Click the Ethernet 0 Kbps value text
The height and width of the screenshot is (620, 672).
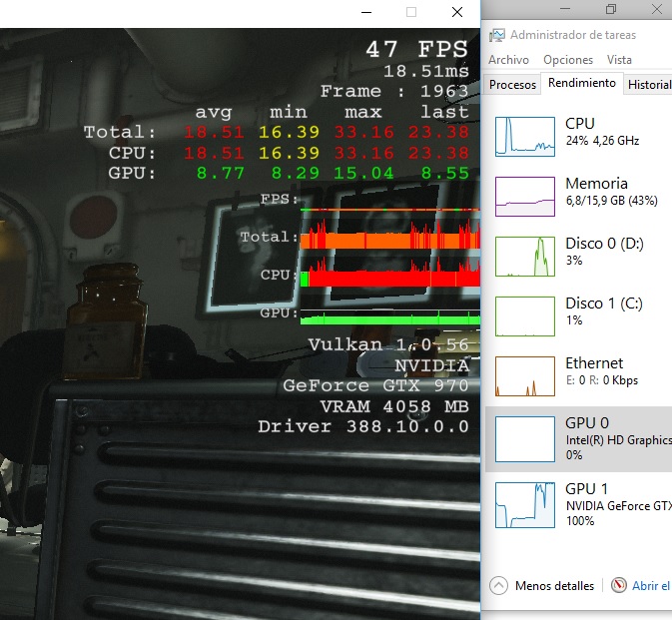pyautogui.click(x=602, y=380)
